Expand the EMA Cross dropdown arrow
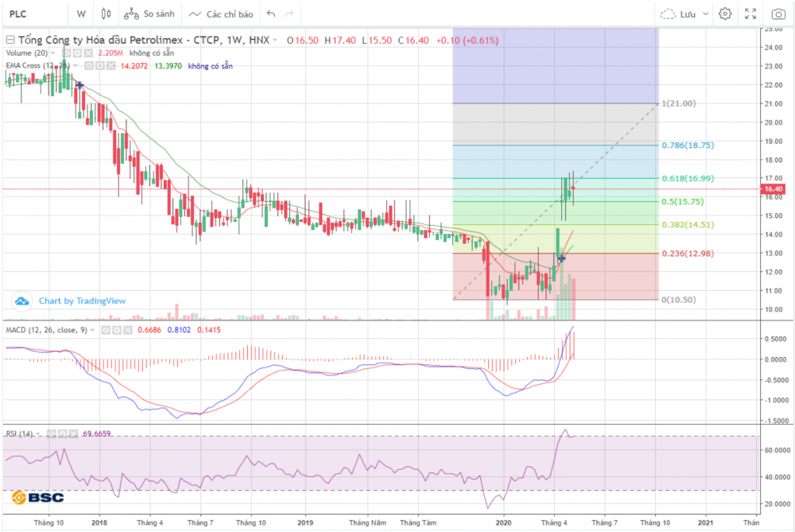 (76, 66)
